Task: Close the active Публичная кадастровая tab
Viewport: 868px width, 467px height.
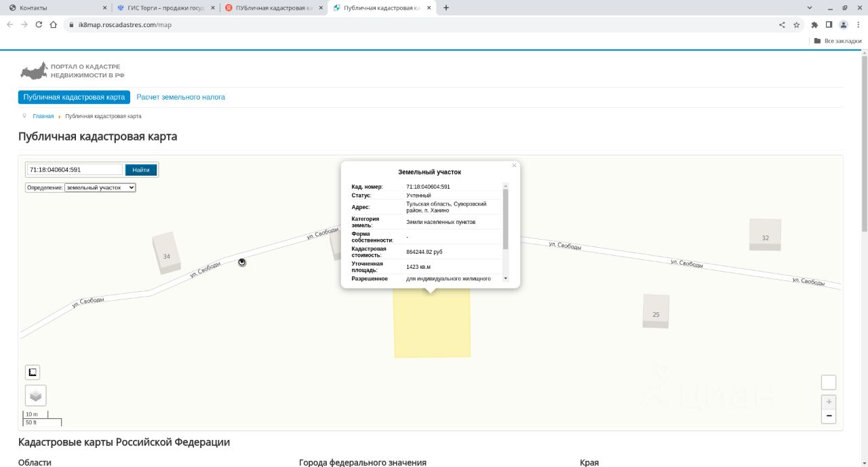Action: (429, 7)
